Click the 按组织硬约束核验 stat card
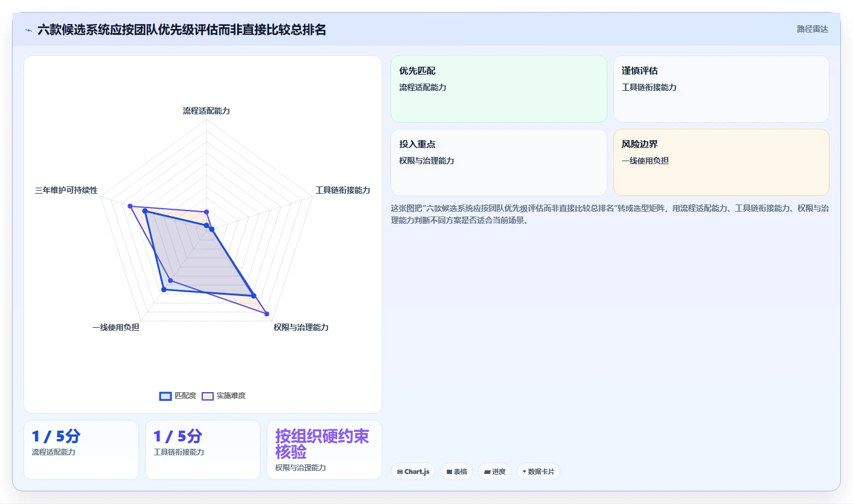The width and height of the screenshot is (853, 504). (x=324, y=450)
